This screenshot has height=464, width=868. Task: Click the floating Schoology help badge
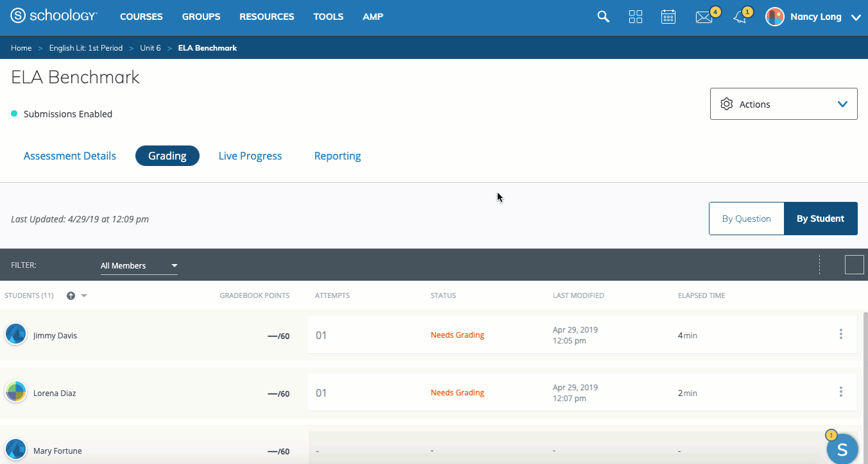(842, 447)
